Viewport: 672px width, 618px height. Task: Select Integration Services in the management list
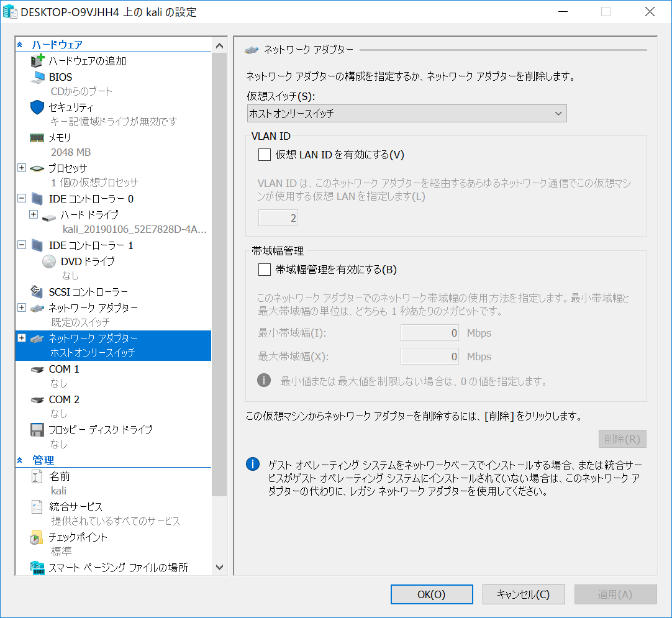[75, 507]
